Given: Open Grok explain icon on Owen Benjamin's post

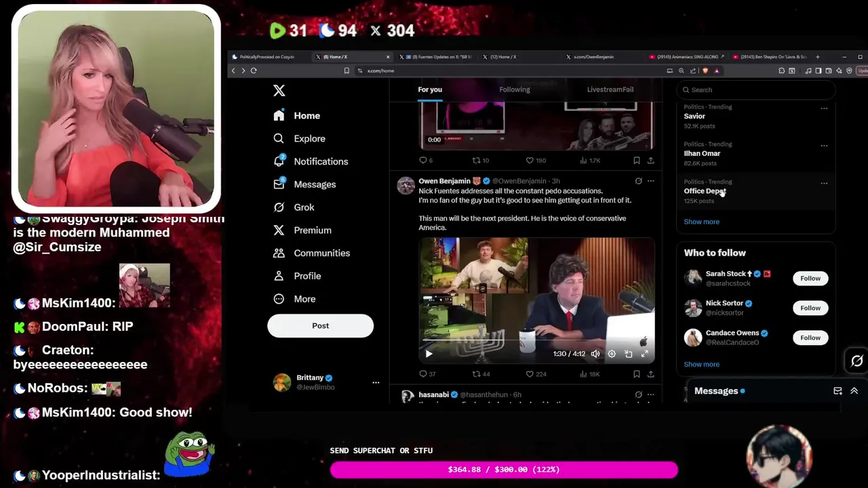Looking at the screenshot, I should [x=638, y=181].
